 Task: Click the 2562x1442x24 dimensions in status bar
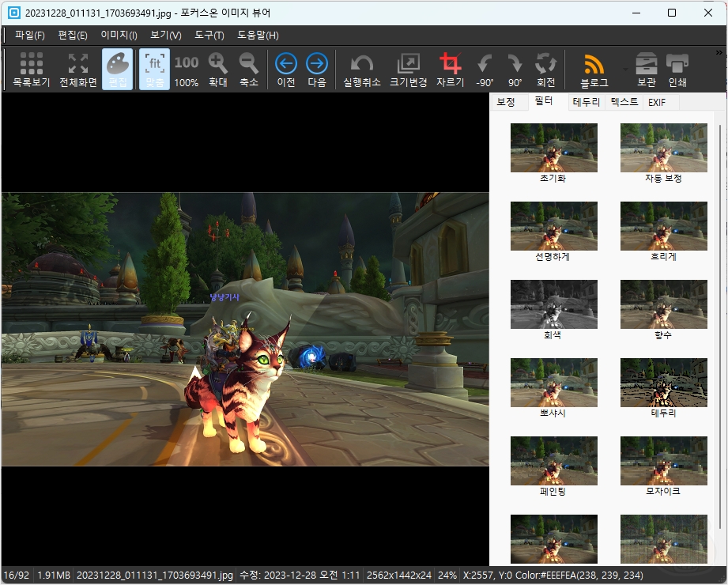399,576
